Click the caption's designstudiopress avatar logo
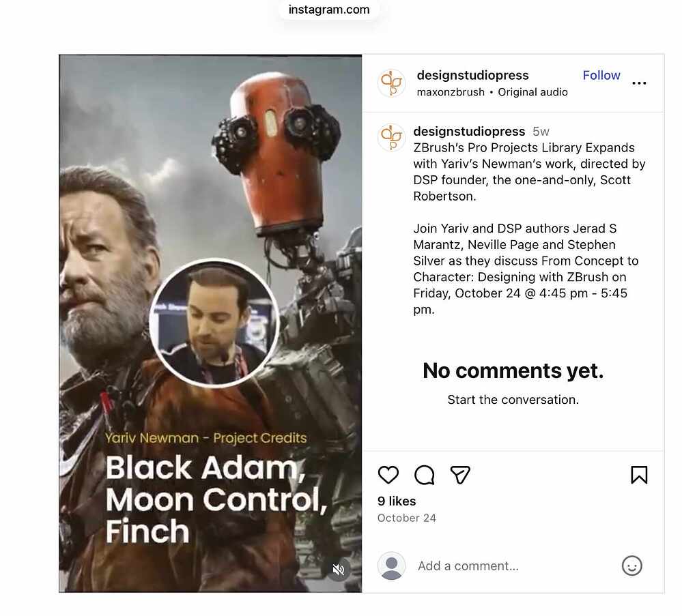The height and width of the screenshot is (616, 682). coord(391,137)
